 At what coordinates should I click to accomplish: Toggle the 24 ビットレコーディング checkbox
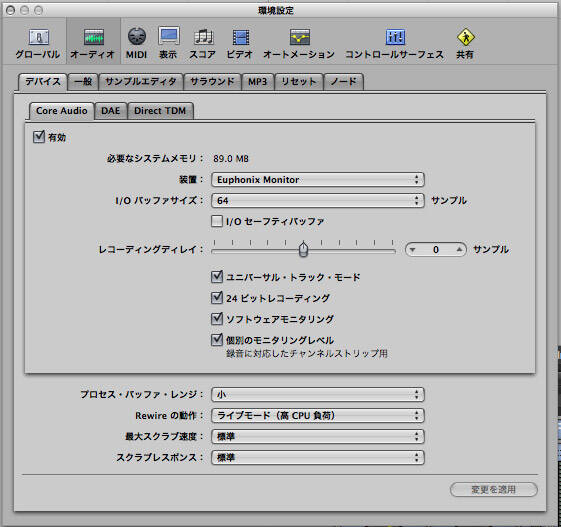tap(217, 297)
